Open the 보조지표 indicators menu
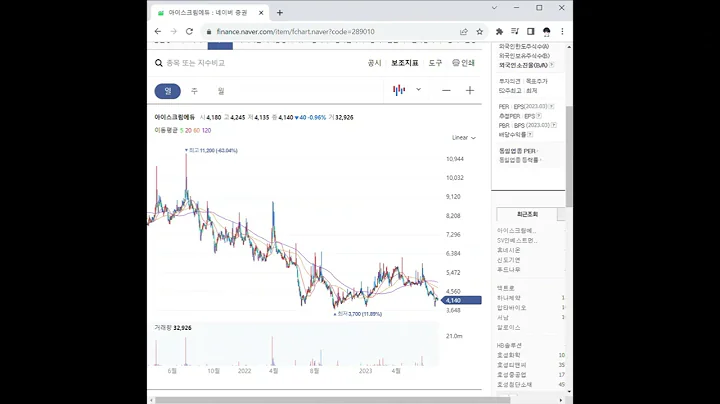720x404 pixels. point(405,63)
